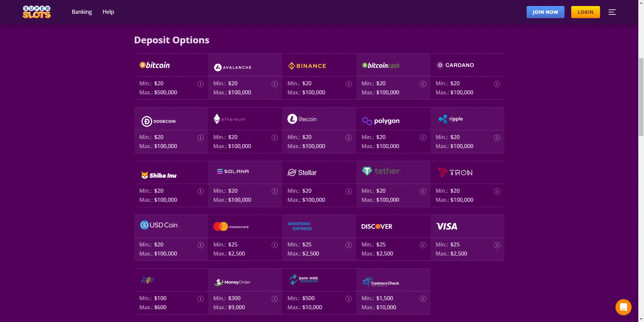644x322 pixels.
Task: Open info icon for Discover limits
Action: (423, 245)
